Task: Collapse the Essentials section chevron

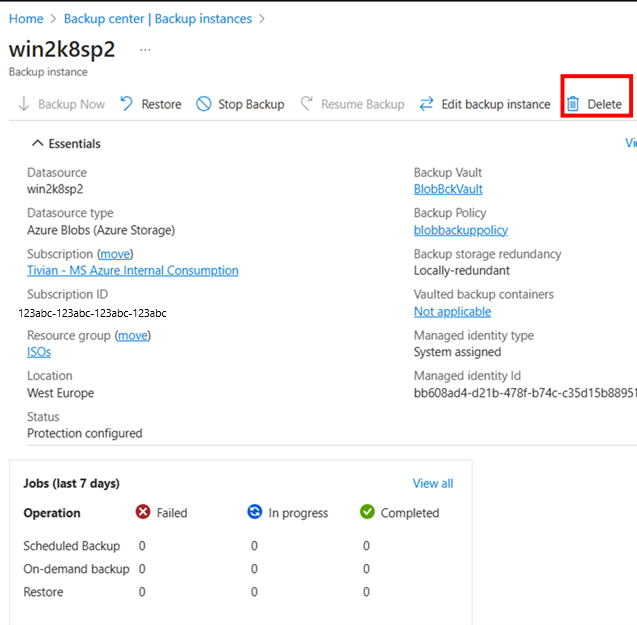Action: [37, 143]
